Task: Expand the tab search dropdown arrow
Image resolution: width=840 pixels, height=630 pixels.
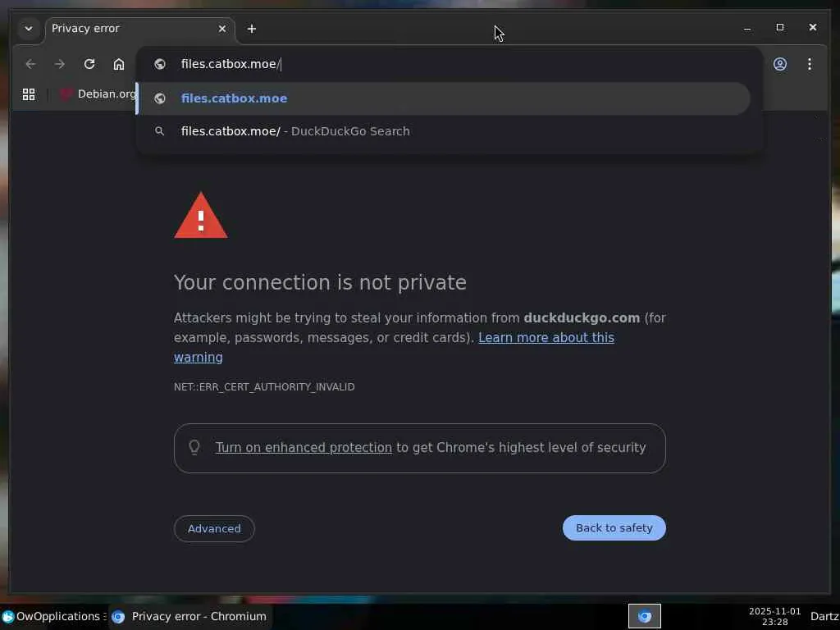Action: click(x=29, y=29)
